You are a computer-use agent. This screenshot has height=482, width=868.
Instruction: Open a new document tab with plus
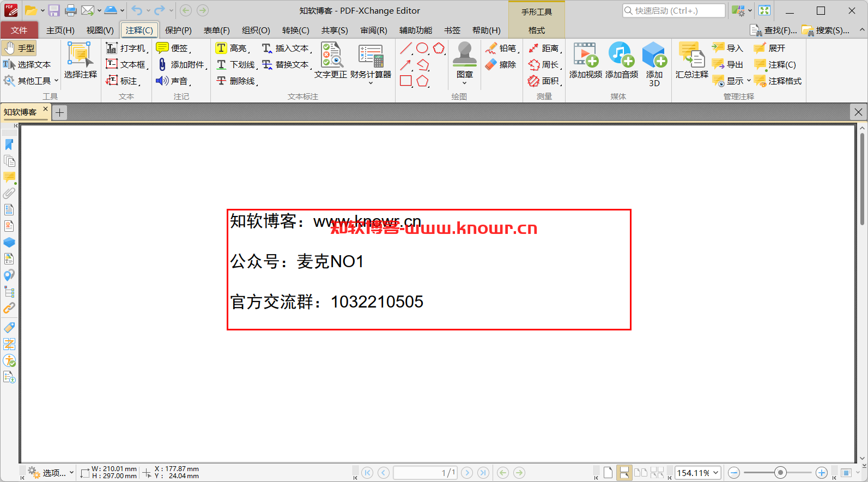[x=59, y=112]
